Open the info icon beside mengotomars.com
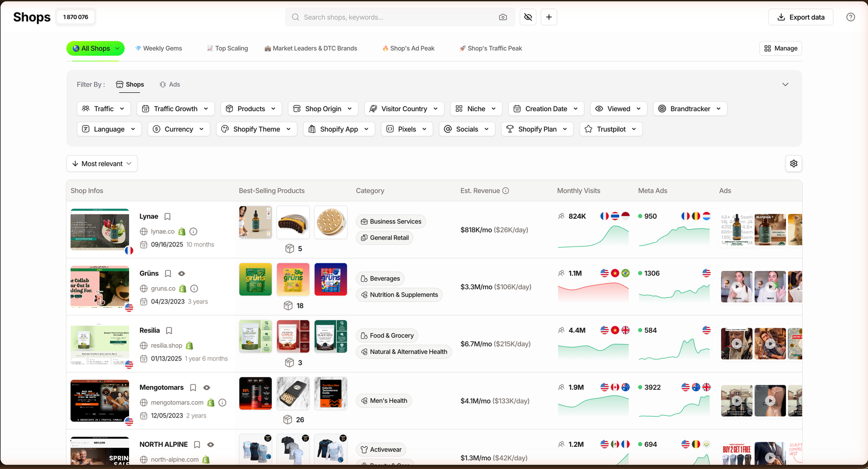Screen dimensions: 868x469 tap(222, 403)
